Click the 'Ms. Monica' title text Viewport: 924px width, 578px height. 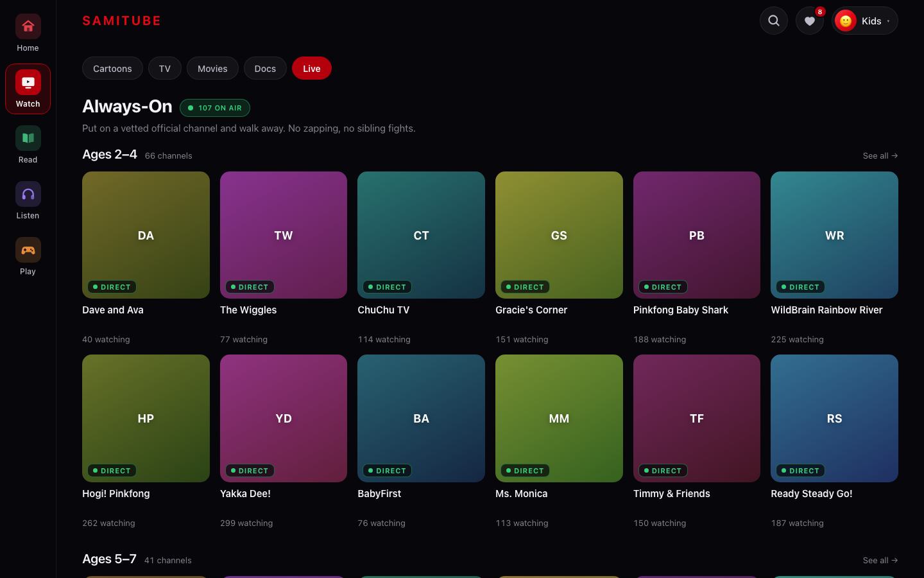(x=522, y=494)
